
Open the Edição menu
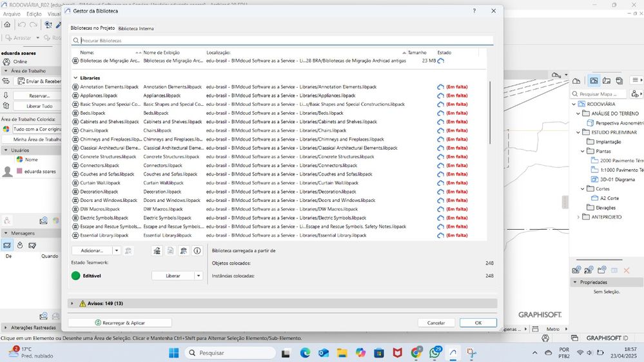pos(34,14)
